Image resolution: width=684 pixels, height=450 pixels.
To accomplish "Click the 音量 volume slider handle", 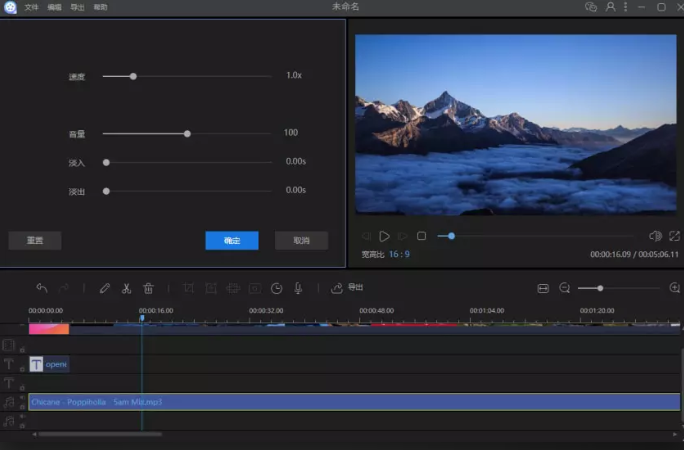I will pyautogui.click(x=187, y=133).
